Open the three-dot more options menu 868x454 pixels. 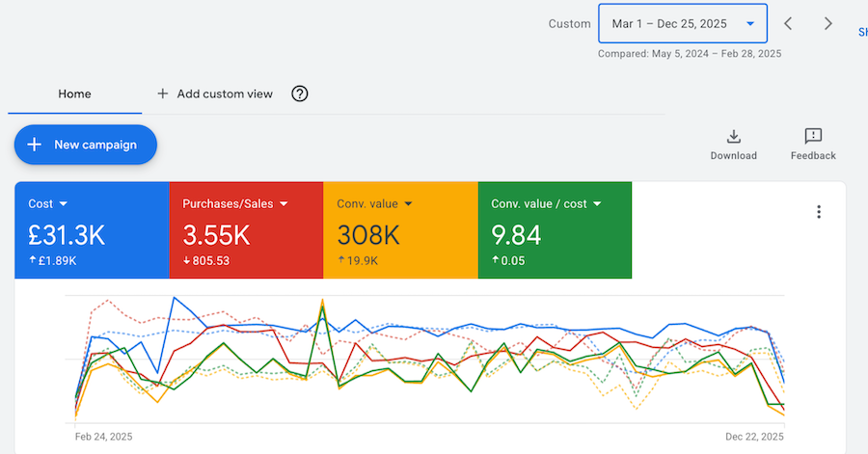click(819, 212)
